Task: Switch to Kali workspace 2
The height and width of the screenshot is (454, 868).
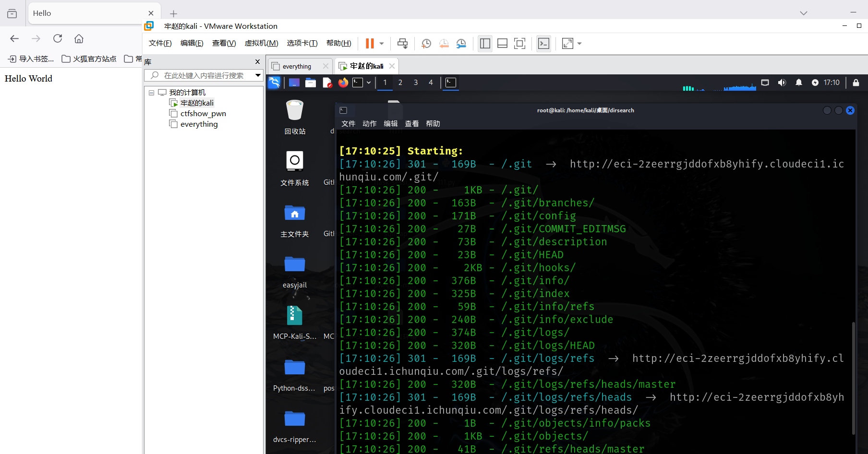Action: pos(400,83)
